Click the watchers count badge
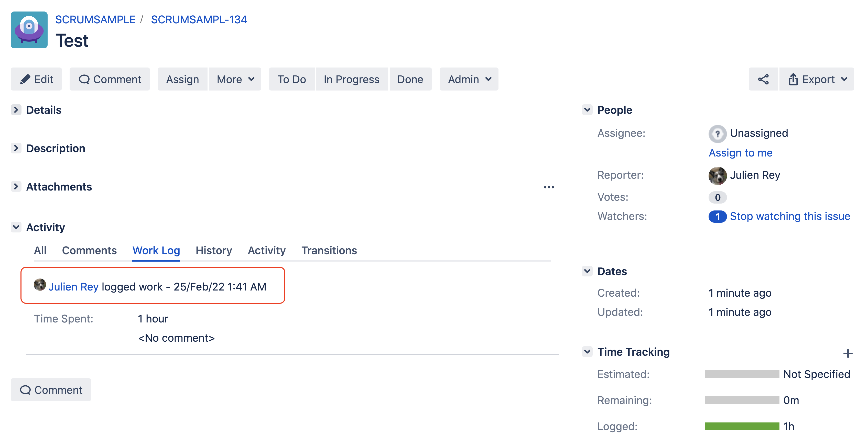868x447 pixels. pos(717,216)
